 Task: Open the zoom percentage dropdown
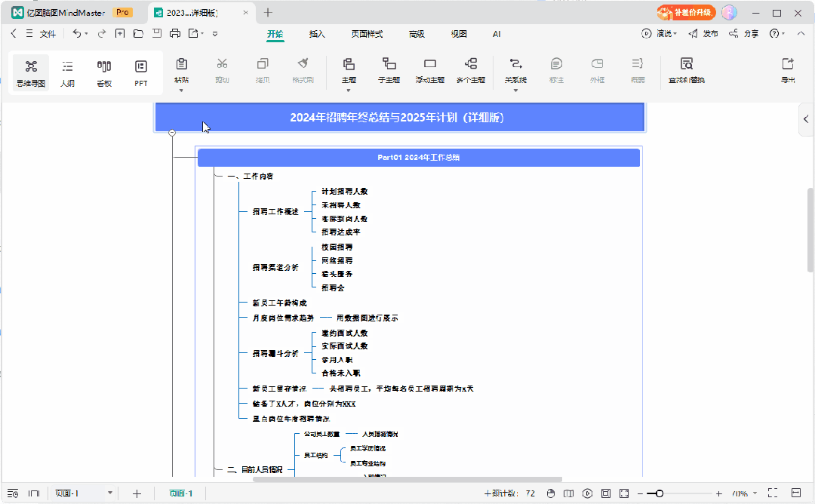click(x=755, y=493)
